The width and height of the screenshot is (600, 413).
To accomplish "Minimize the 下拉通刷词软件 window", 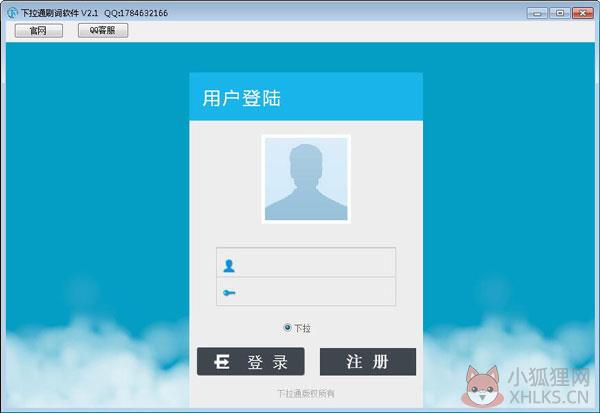I will [537, 13].
